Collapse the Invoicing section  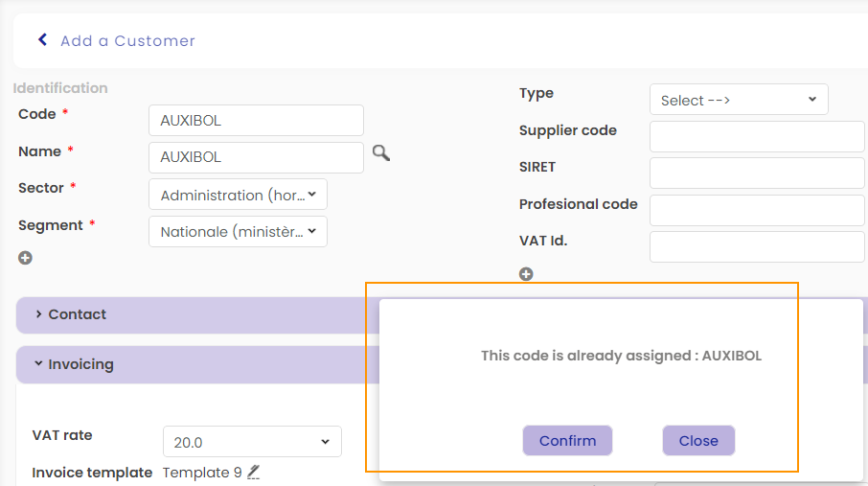80,364
